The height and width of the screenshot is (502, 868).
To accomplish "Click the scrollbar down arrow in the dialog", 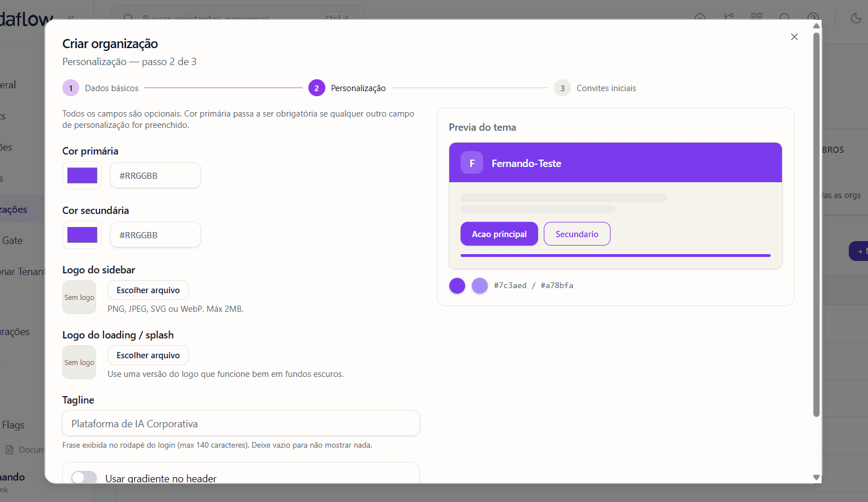I will (817, 478).
